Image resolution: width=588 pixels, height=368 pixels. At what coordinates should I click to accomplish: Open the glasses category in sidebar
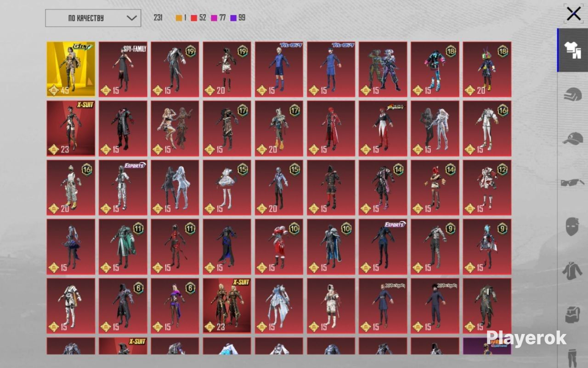click(573, 183)
